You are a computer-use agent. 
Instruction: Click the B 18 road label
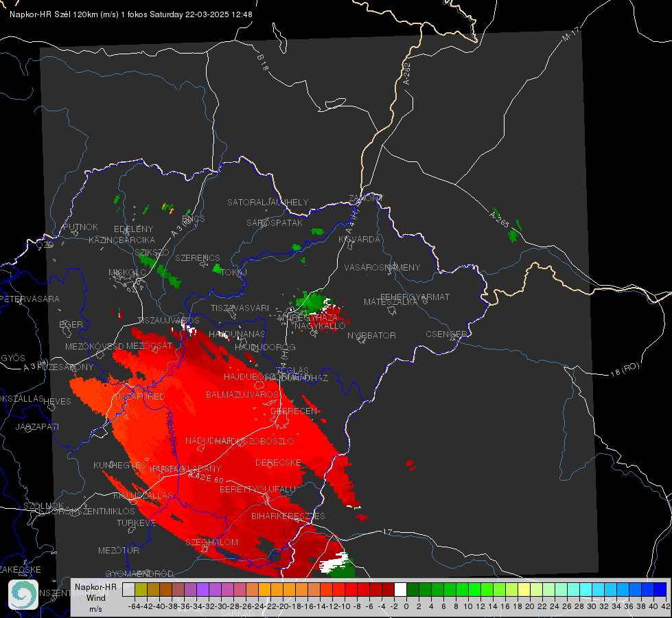pyautogui.click(x=263, y=62)
